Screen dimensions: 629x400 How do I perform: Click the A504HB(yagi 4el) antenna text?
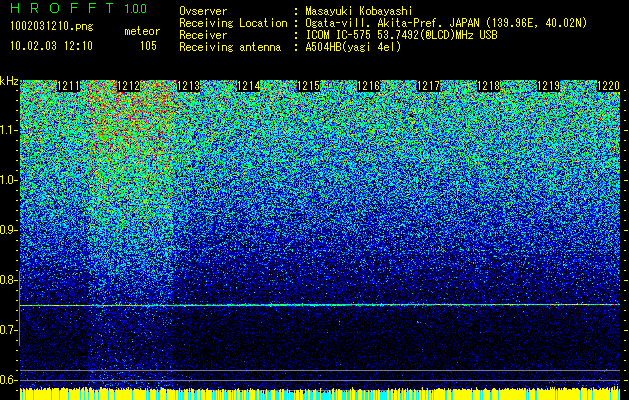point(353,47)
